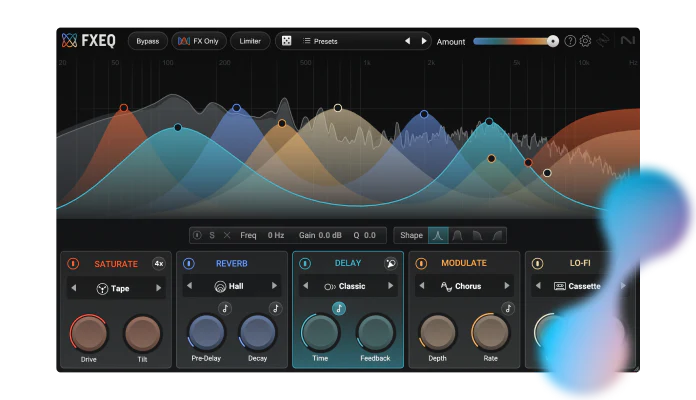Click the Chorus wave icon in Modulate
Image resolution: width=696 pixels, height=400 pixels.
point(446,286)
